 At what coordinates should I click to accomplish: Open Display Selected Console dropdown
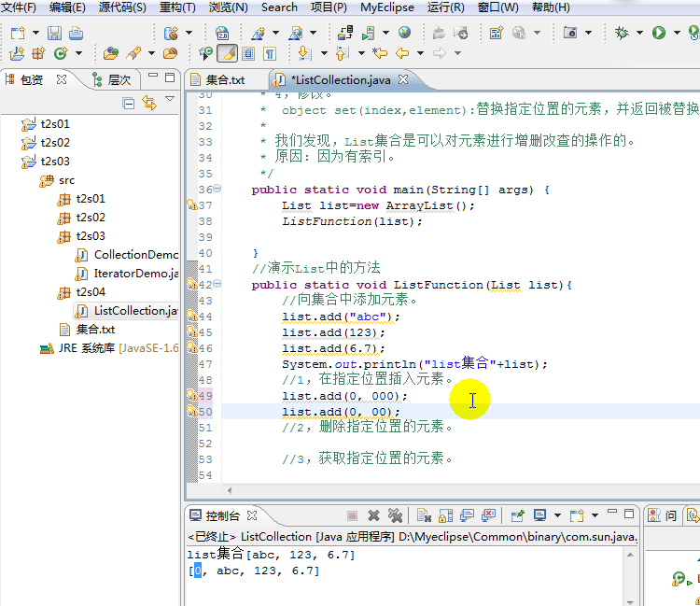tap(557, 515)
